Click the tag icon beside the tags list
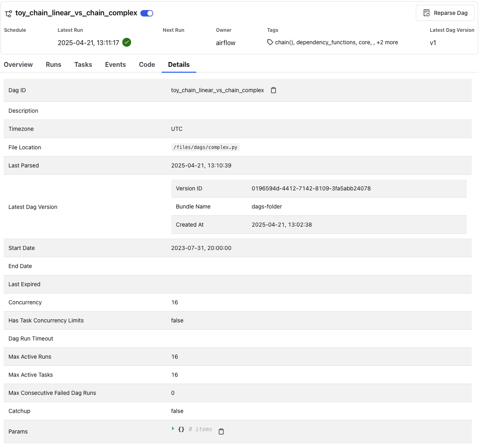Image resolution: width=483 pixels, height=448 pixels. [x=270, y=42]
